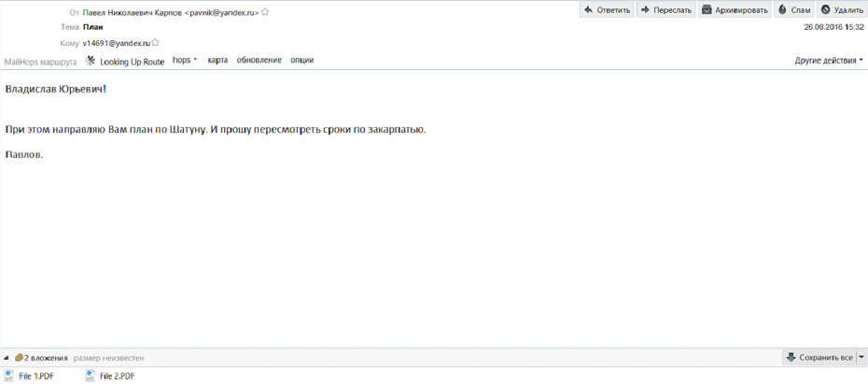The image size is (868, 384).
Task: Toggle star next to recipient v14691@yandex.ru
Action: pos(155,43)
